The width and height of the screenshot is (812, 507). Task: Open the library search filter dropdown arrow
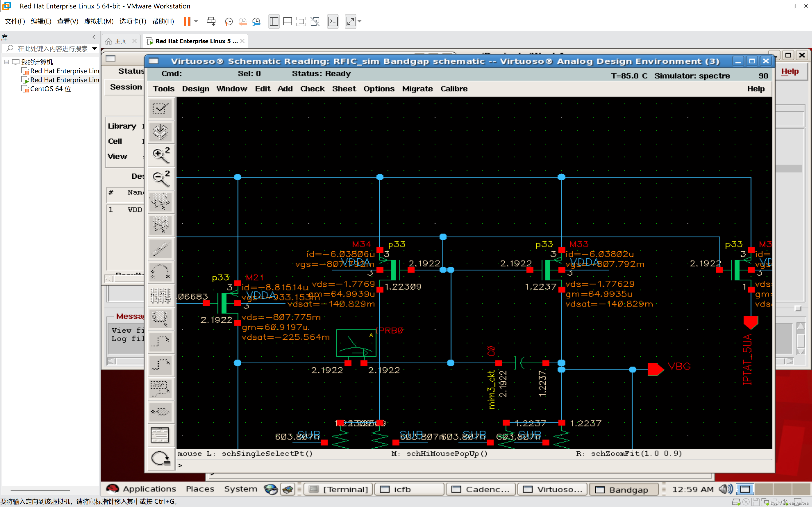[95, 49]
